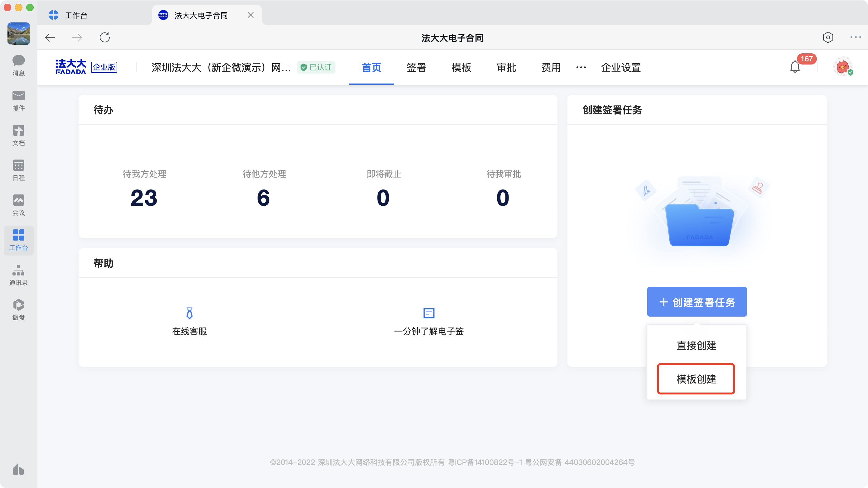Go back with the back arrow
The width and height of the screenshot is (868, 488).
(50, 37)
